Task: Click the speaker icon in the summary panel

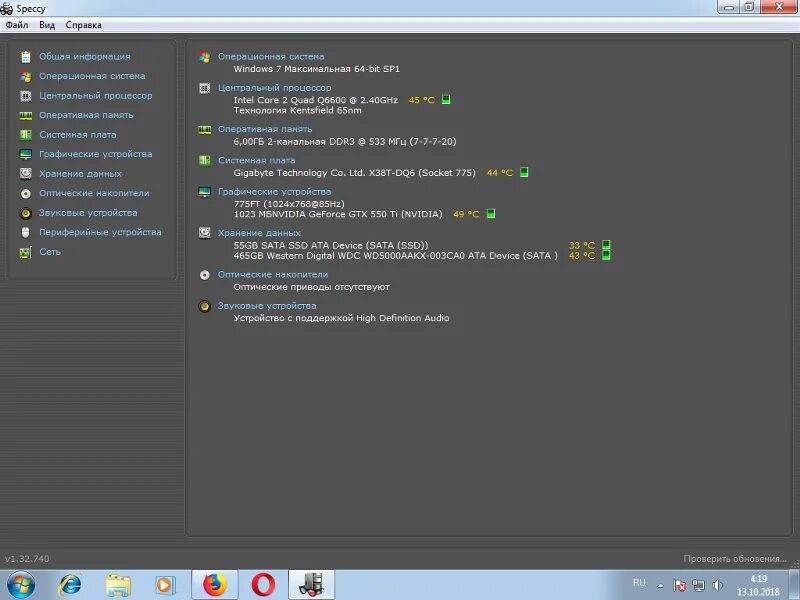Action: click(x=205, y=306)
